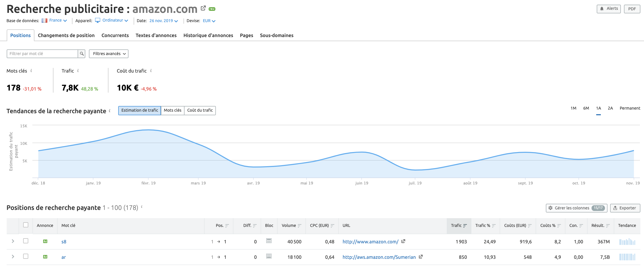Open the Ordinateur device dropdown
This screenshot has height=266, width=644.
tap(112, 21)
